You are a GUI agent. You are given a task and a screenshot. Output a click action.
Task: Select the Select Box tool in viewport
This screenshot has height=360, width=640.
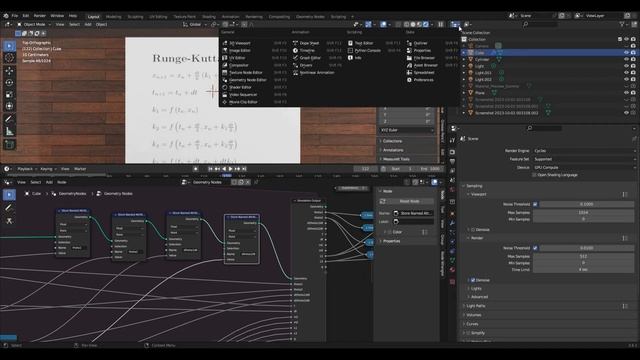[9, 46]
